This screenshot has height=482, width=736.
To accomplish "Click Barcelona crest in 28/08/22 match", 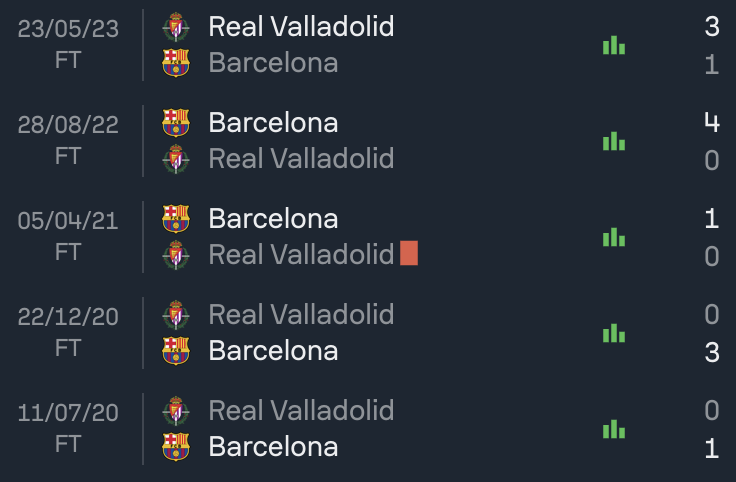I will (176, 122).
